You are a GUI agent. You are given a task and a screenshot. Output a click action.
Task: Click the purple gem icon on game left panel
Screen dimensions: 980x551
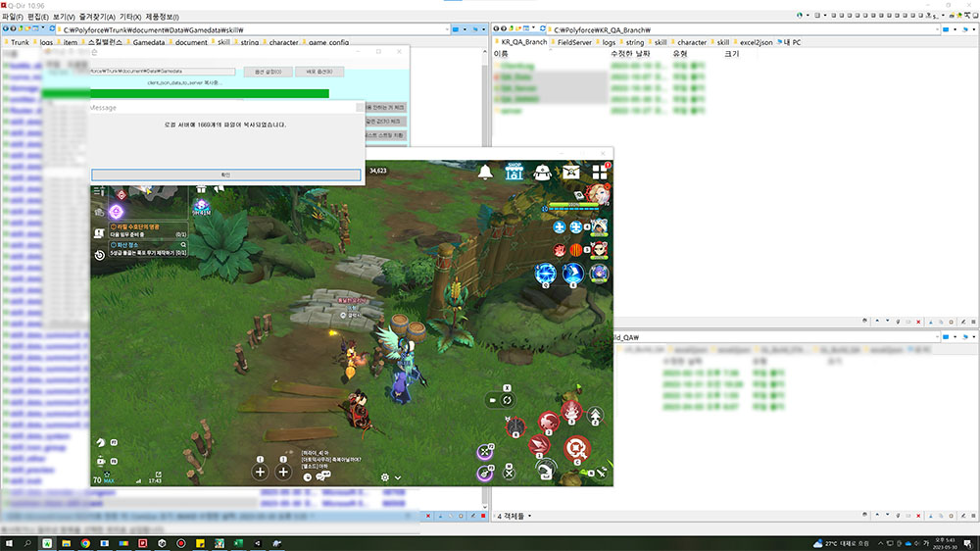[x=116, y=212]
